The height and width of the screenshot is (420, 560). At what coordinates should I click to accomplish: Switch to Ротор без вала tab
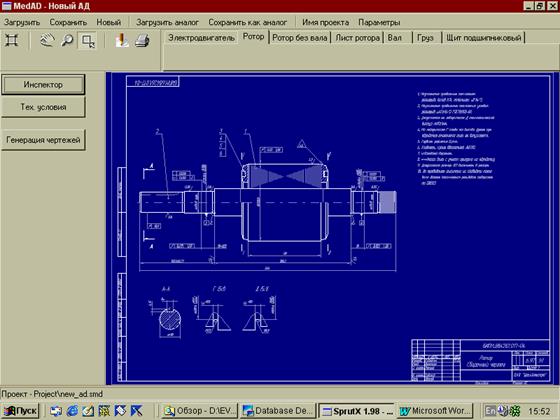(299, 38)
